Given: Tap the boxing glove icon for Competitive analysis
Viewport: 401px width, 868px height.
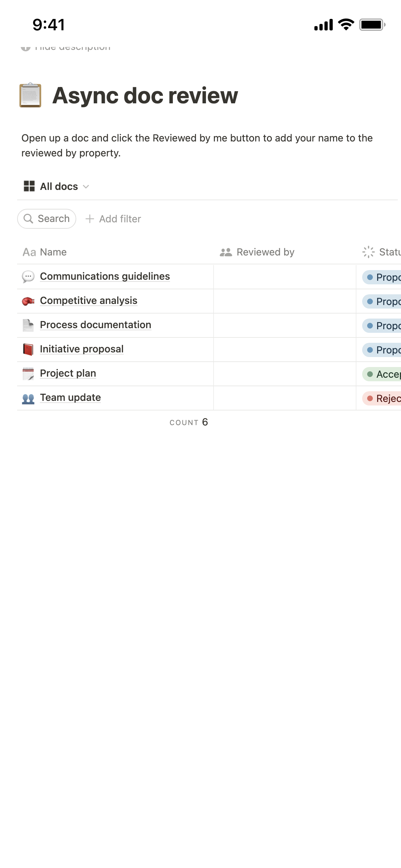Looking at the screenshot, I should coord(28,301).
